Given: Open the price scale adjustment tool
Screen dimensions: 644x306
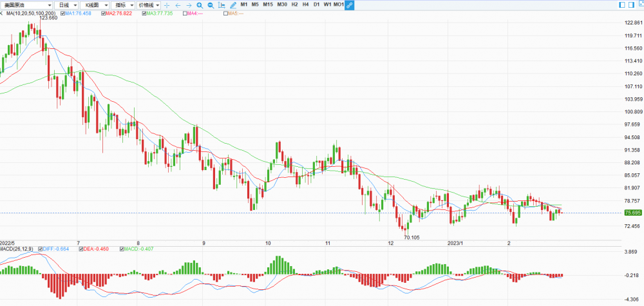Looking at the screenshot, I should coord(222,5).
